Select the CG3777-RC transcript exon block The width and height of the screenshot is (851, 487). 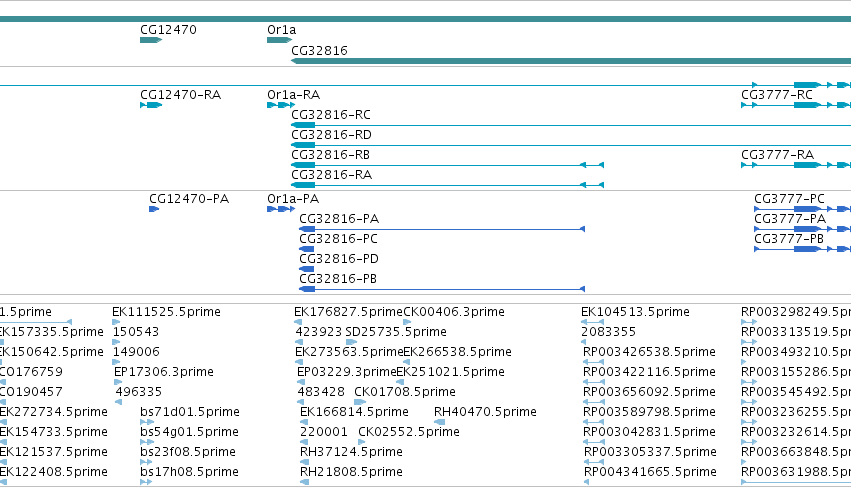807,105
